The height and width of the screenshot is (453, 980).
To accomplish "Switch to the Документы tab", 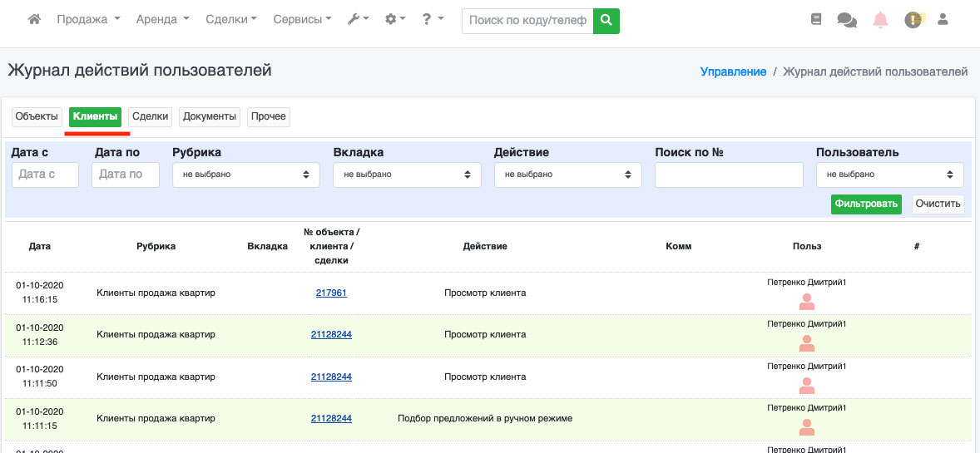I will coord(210,116).
